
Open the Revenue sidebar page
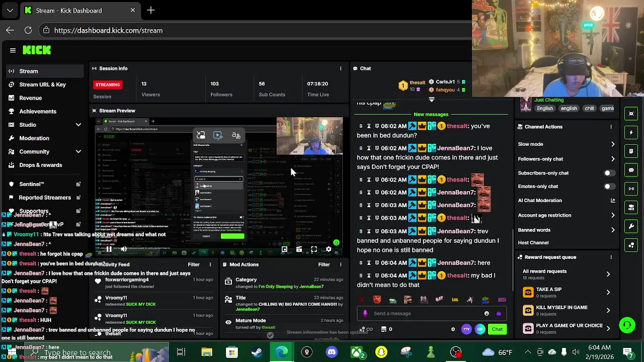coord(45,98)
